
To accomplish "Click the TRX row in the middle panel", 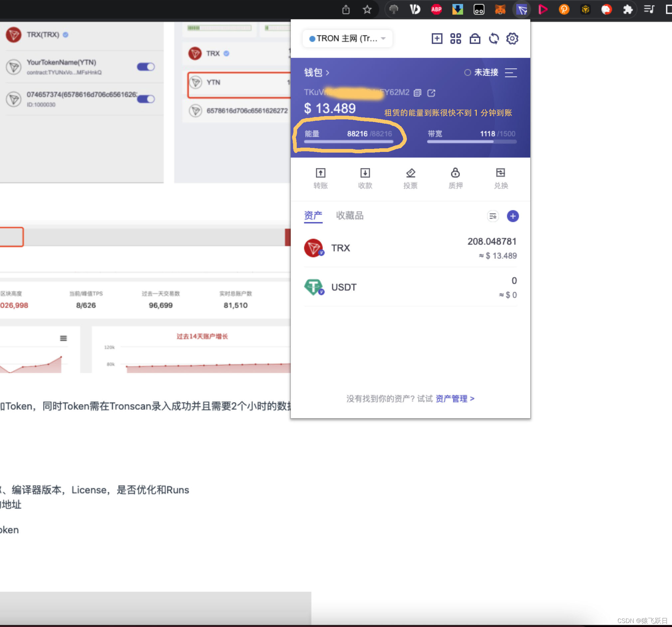I will pyautogui.click(x=237, y=54).
